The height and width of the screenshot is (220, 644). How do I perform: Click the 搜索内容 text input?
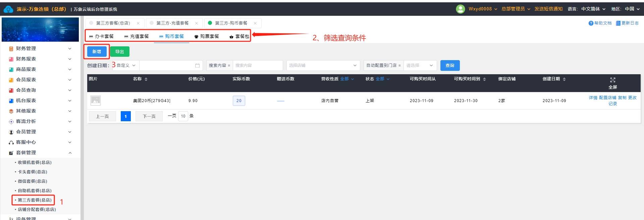click(x=258, y=65)
